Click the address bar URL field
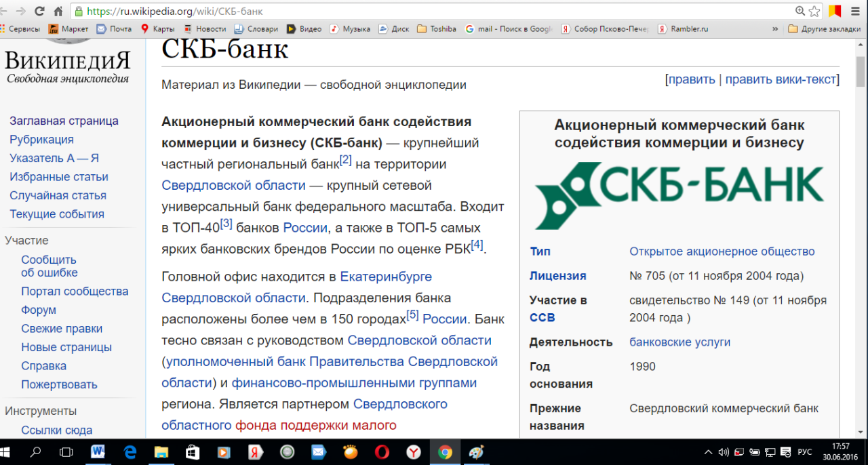The height and width of the screenshot is (465, 868). pos(434,12)
